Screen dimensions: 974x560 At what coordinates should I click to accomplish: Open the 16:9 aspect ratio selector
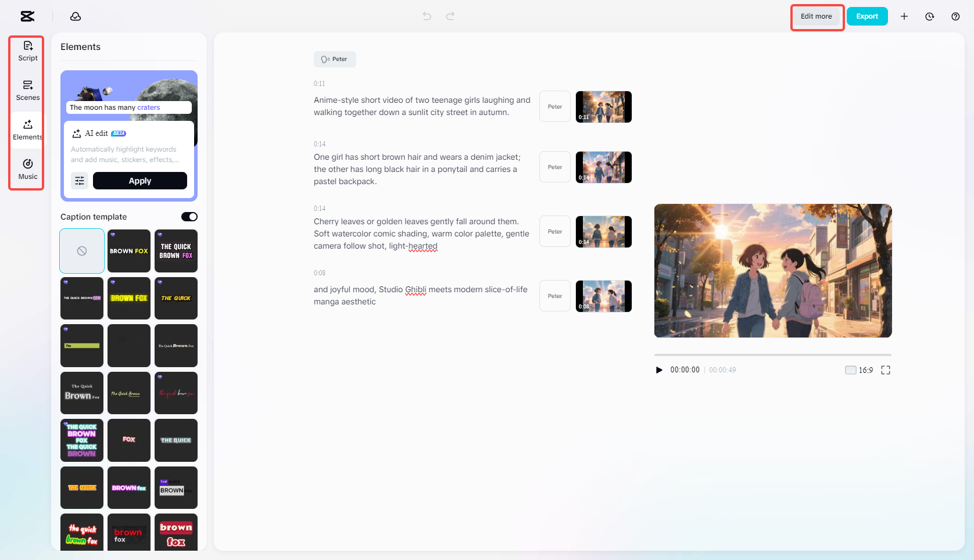[x=859, y=370]
